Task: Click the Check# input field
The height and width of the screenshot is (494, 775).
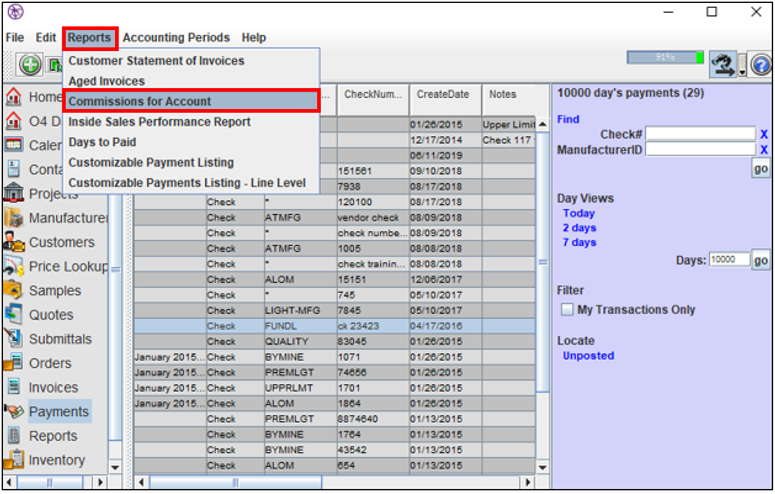Action: click(x=700, y=134)
